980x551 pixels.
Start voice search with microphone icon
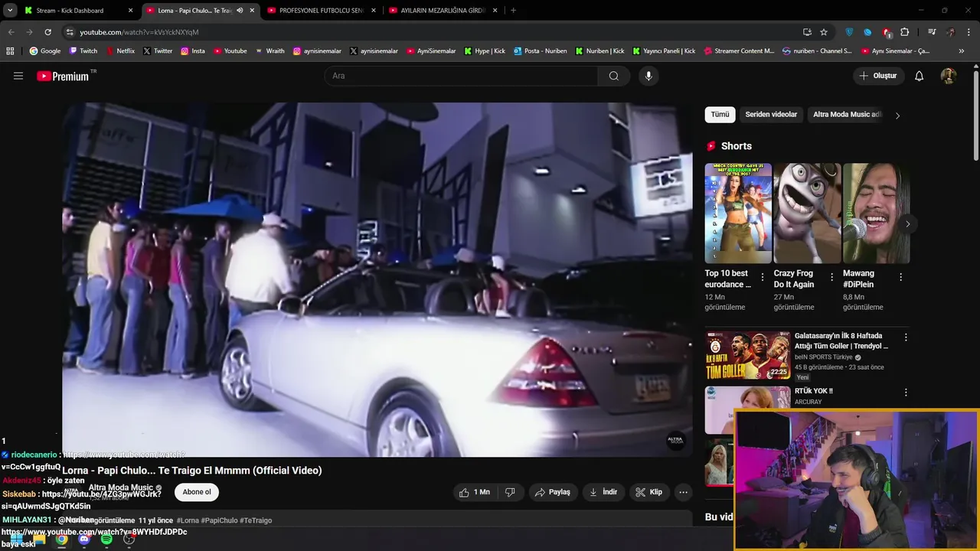pos(648,76)
